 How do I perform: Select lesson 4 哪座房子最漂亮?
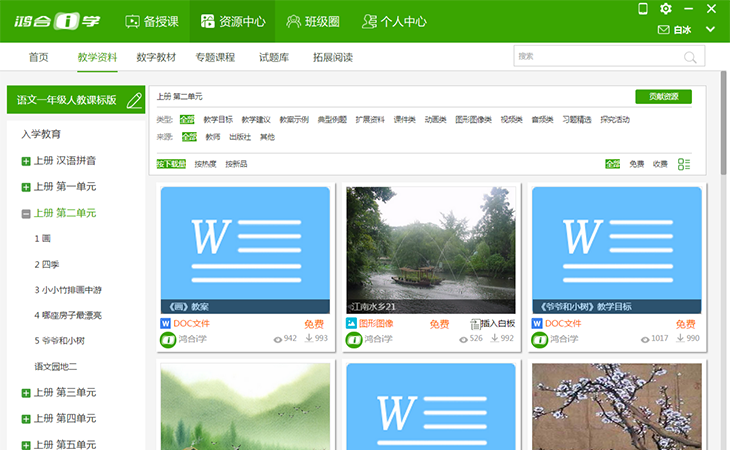(x=68, y=315)
